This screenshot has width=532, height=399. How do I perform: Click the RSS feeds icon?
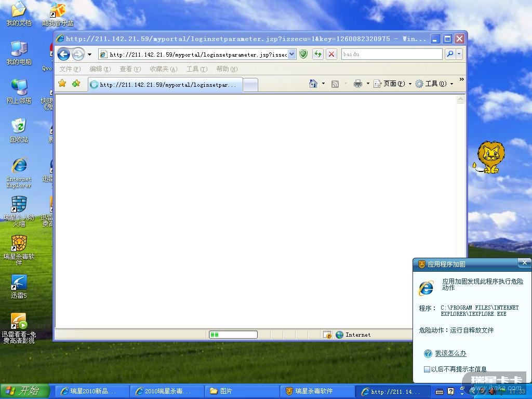pyautogui.click(x=335, y=84)
